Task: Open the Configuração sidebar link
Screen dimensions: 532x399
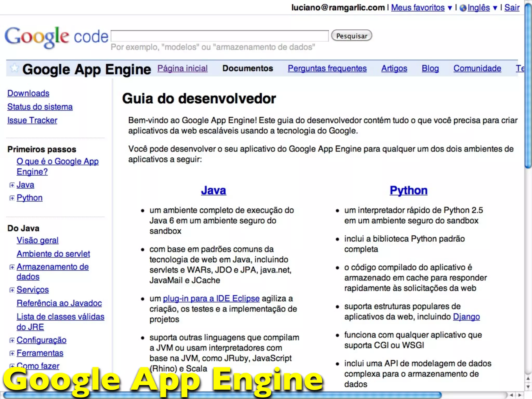Action: [x=42, y=340]
